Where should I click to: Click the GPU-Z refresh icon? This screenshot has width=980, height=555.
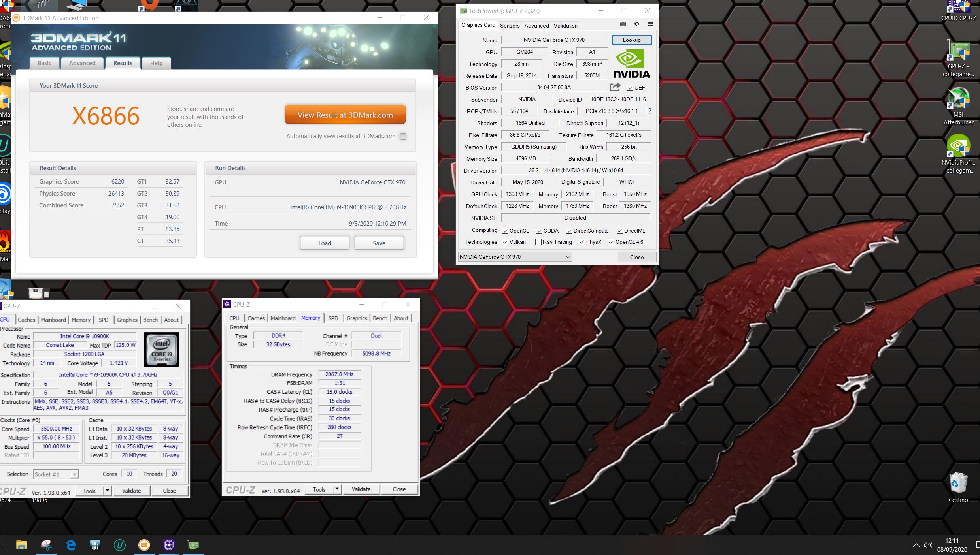(x=636, y=24)
